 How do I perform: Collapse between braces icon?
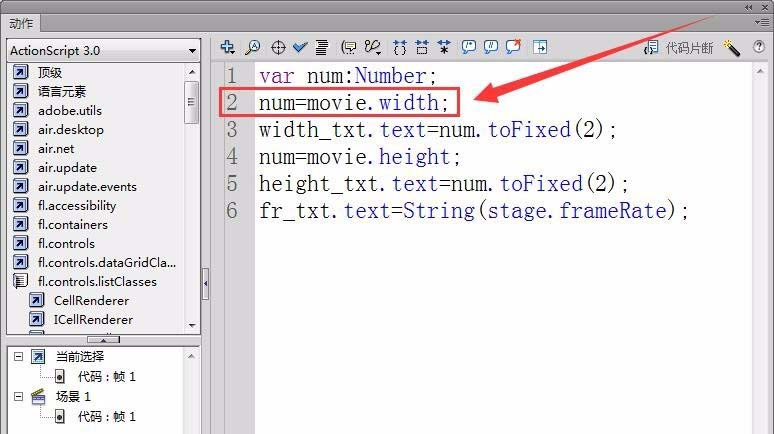pos(400,47)
